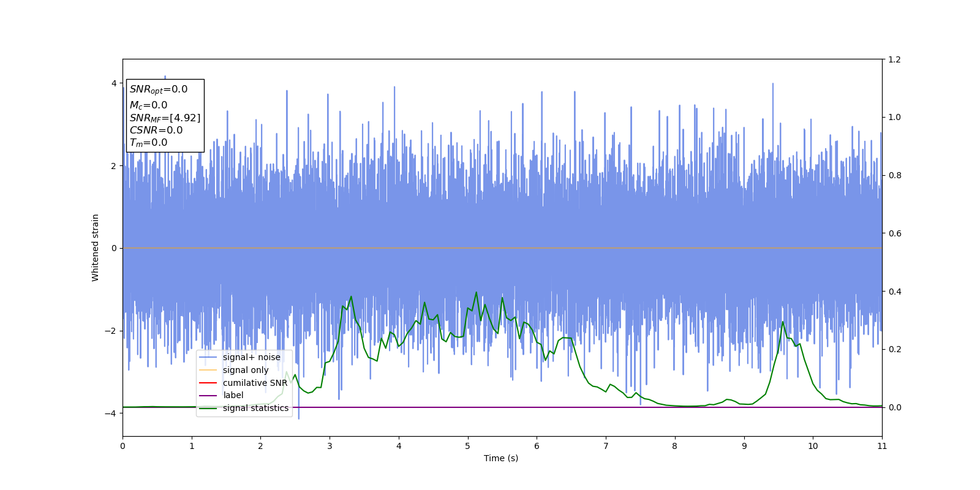Image resolution: width=980 pixels, height=490 pixels.
Task: Click the M_c=0.0 annotation text
Action: (x=148, y=105)
